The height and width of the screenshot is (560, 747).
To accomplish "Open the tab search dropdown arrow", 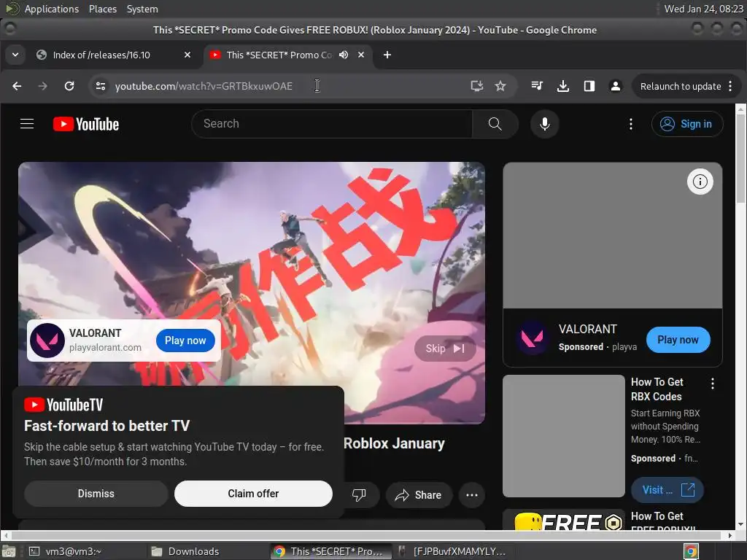I will pos(15,55).
